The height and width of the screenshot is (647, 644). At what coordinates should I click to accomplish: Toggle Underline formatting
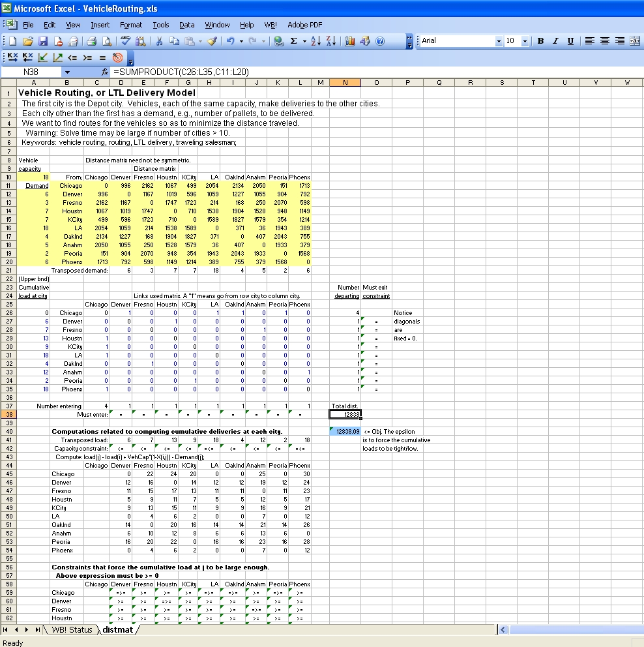point(570,41)
